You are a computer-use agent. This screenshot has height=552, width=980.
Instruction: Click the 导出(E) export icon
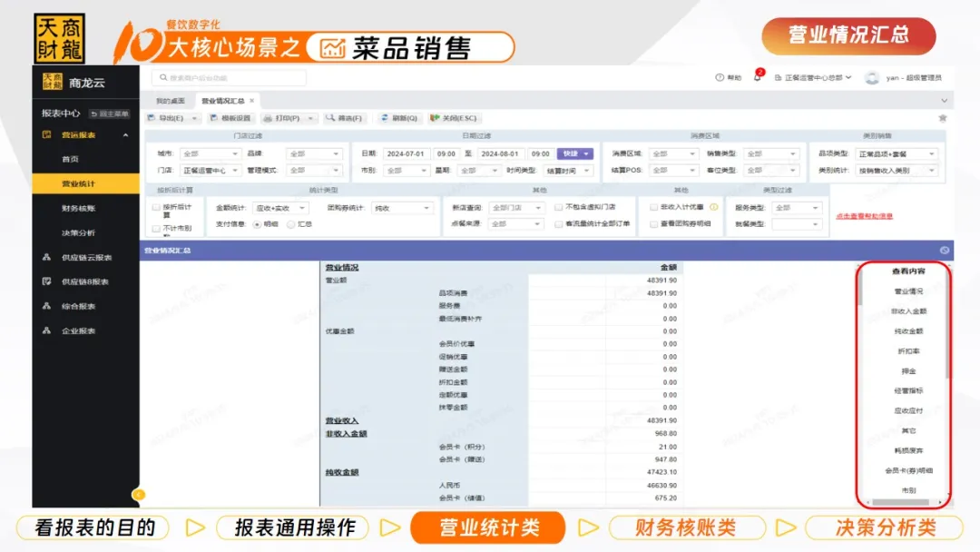coord(152,117)
